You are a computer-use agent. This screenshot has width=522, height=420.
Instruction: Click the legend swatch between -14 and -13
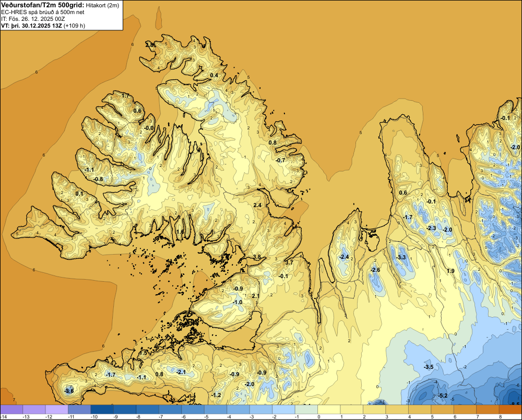click(x=11, y=410)
